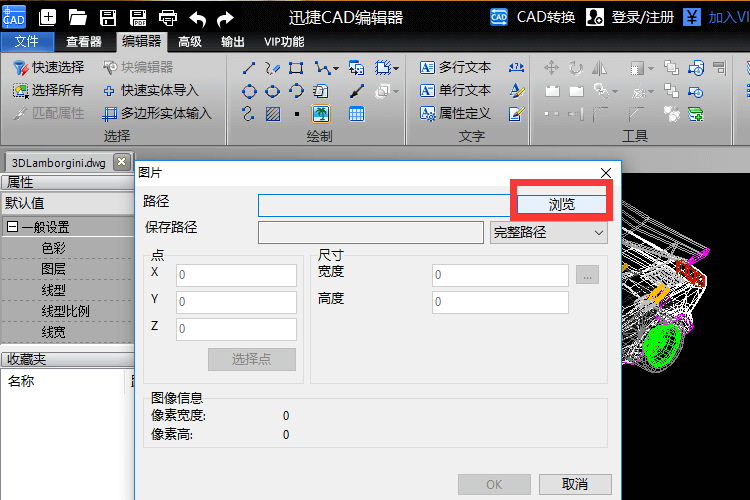Click the Print icon in the title bar

(168, 18)
